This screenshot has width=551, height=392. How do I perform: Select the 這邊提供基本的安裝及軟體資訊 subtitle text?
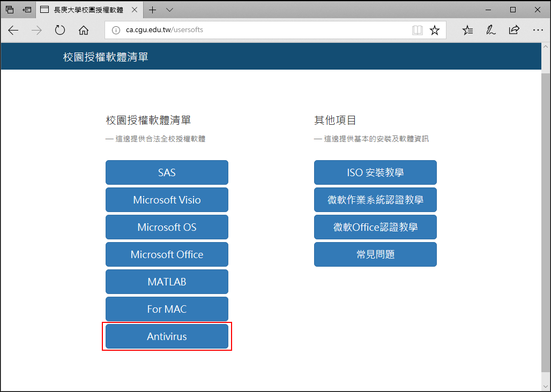click(x=376, y=139)
